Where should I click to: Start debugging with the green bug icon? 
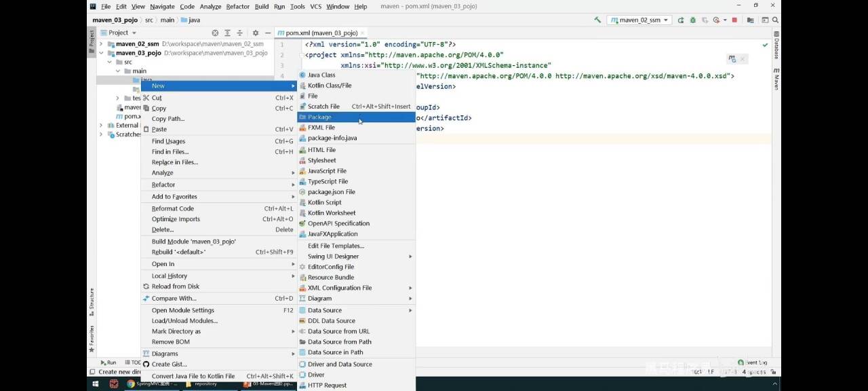coord(693,20)
